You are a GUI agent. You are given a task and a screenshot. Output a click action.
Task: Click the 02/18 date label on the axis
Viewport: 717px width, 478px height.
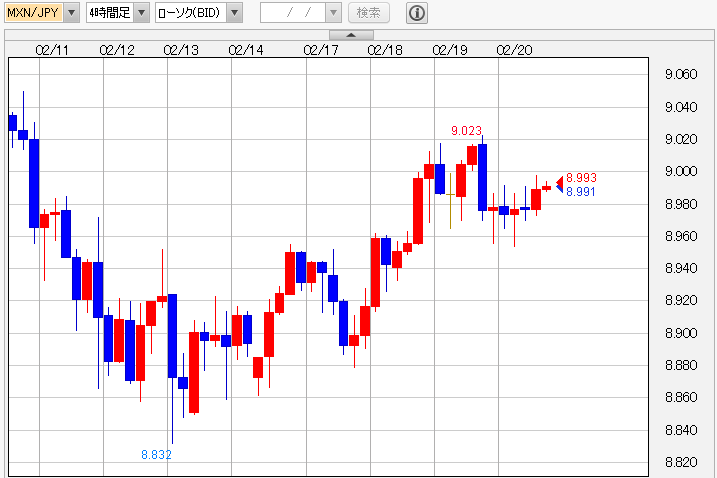385,49
